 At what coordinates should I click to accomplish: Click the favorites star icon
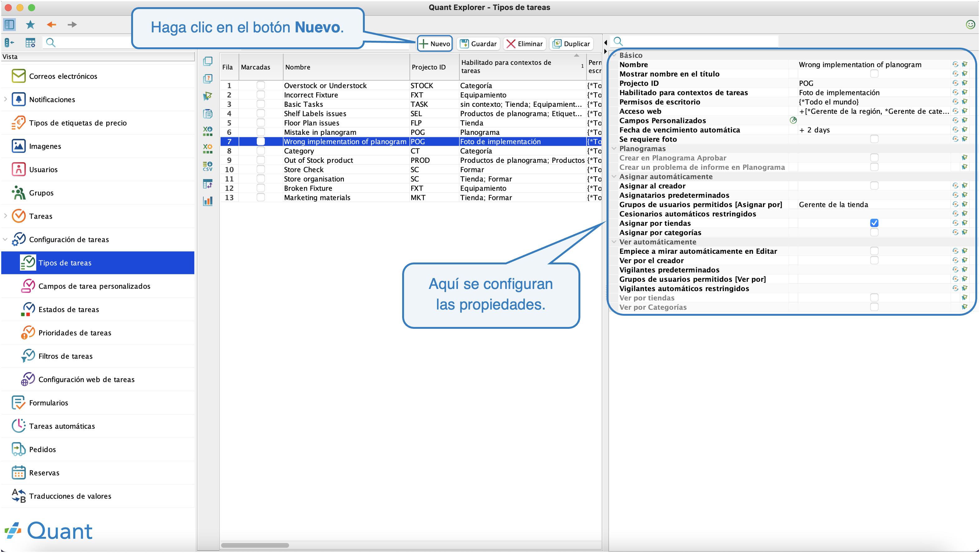click(x=31, y=25)
